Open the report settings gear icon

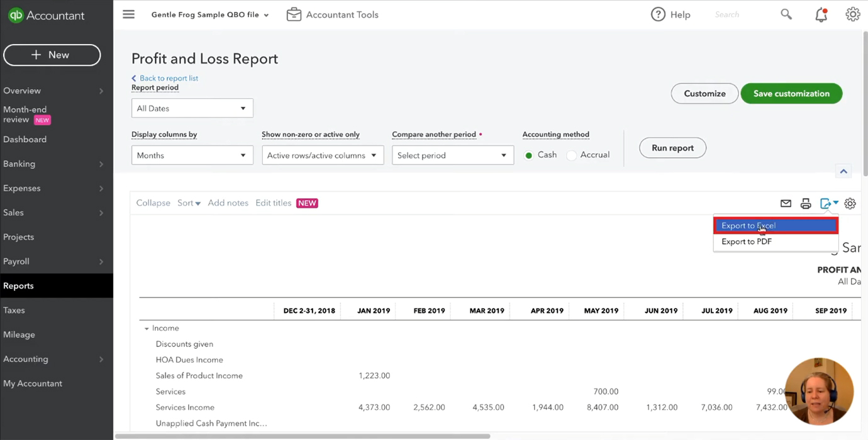pos(850,204)
